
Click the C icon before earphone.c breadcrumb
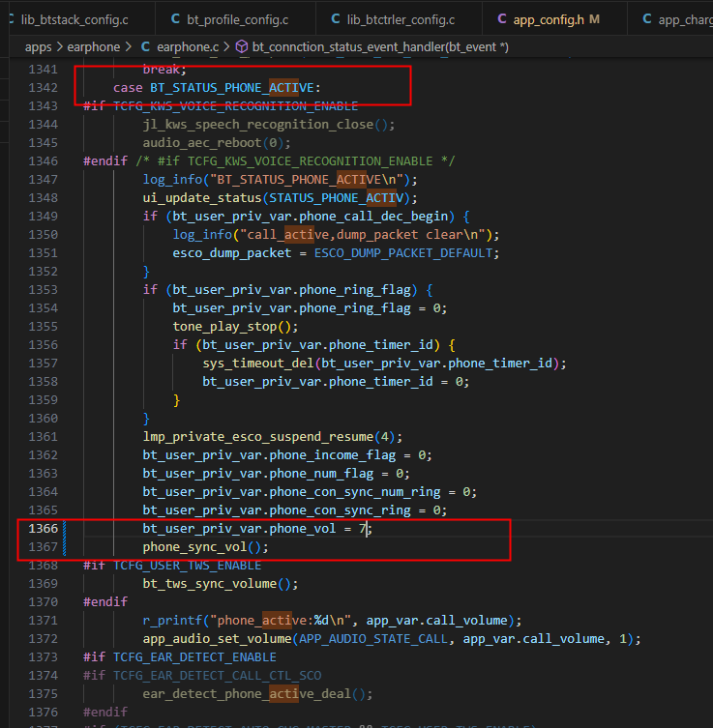(x=145, y=47)
